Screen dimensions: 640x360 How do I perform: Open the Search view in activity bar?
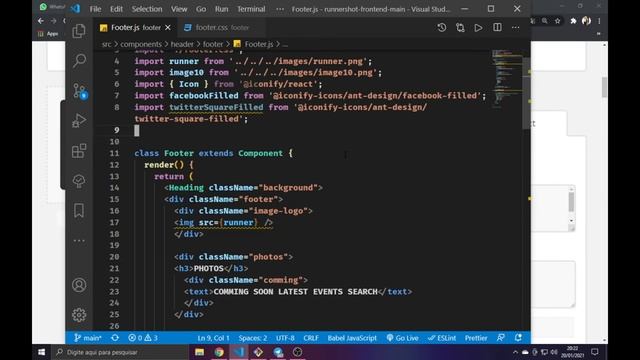(x=79, y=60)
